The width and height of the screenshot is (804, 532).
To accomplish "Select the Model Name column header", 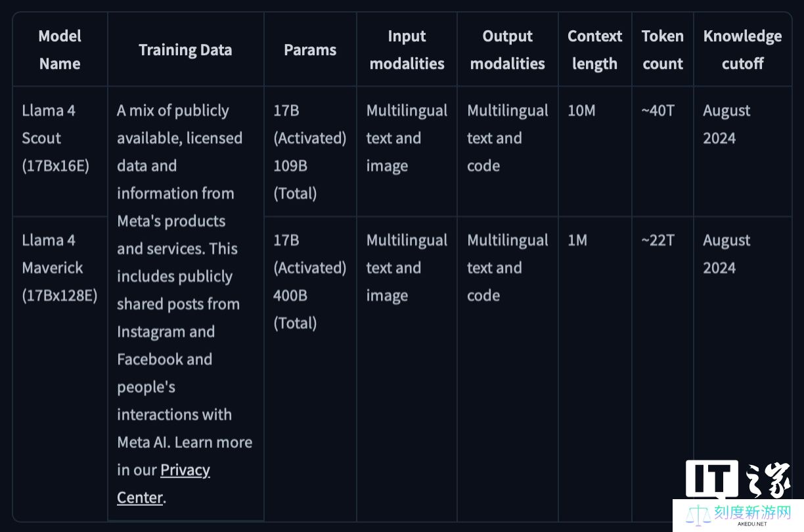I will coord(60,50).
